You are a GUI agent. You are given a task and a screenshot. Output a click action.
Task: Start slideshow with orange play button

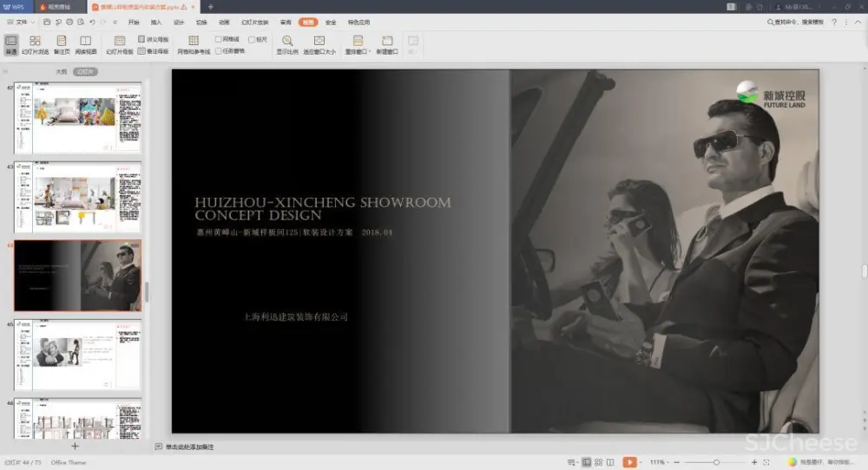point(629,462)
